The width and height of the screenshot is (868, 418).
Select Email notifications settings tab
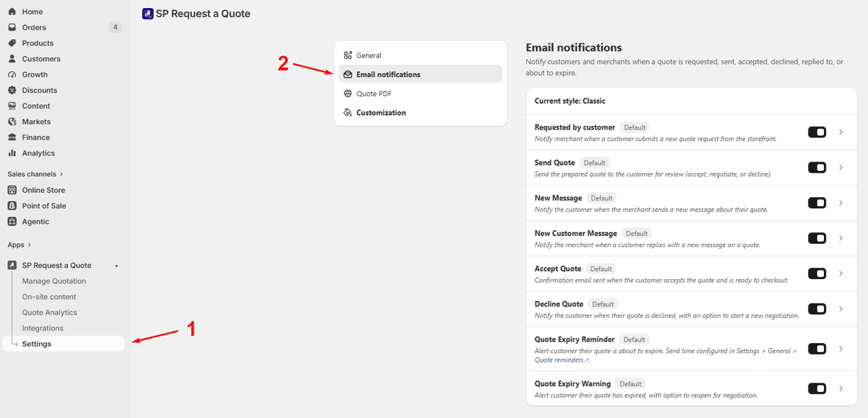[421, 74]
